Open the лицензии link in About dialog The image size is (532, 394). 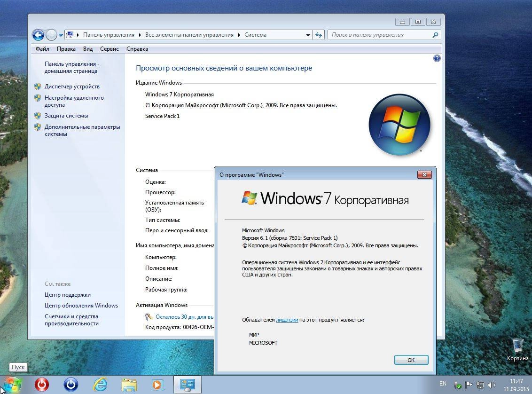tap(287, 320)
